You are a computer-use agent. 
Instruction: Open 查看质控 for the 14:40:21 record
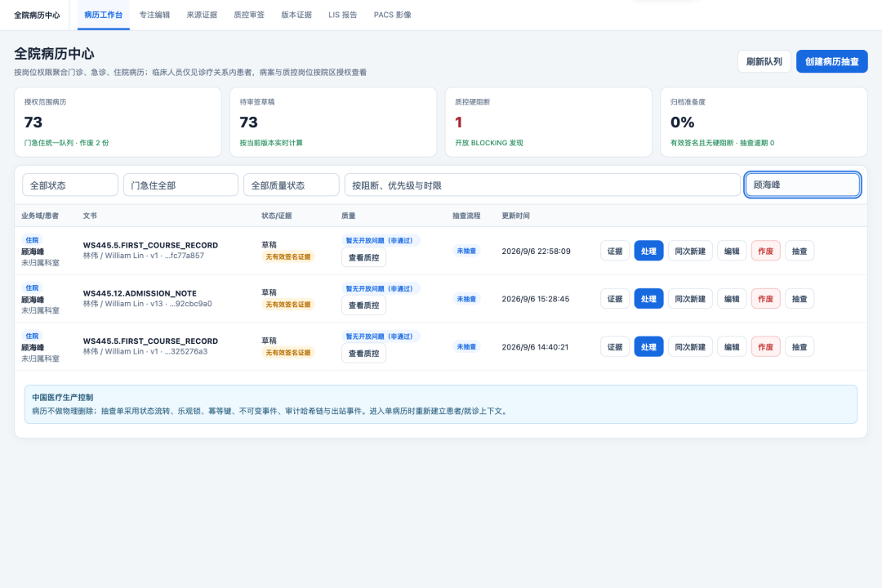click(x=364, y=354)
